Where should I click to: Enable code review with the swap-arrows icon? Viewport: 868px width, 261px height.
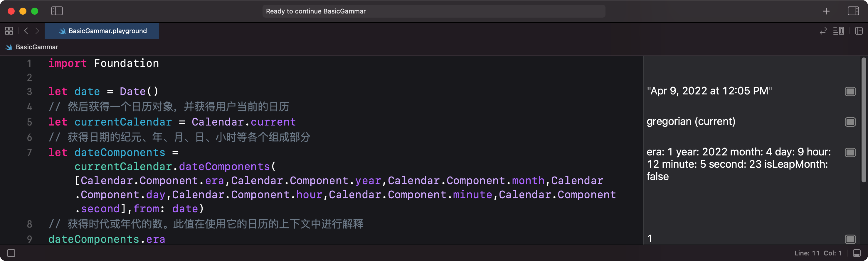[x=823, y=31]
